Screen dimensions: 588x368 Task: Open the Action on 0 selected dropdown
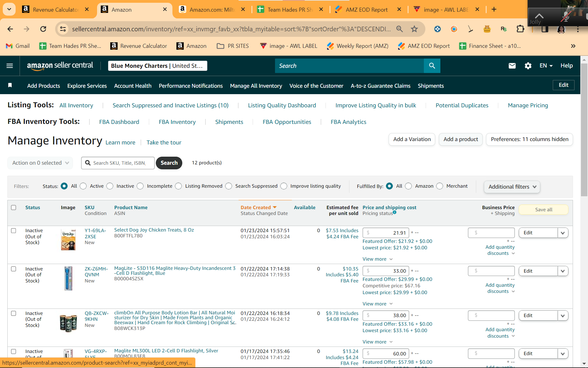[40, 163]
